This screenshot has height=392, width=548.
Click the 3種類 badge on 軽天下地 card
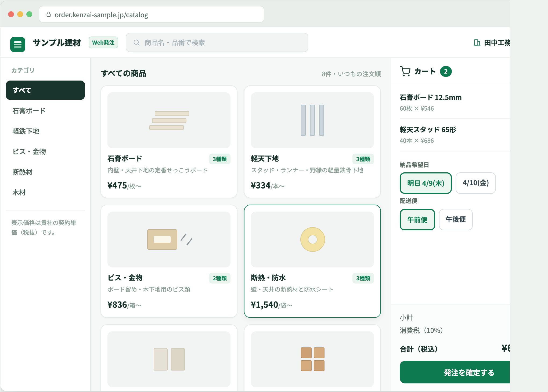coord(363,159)
